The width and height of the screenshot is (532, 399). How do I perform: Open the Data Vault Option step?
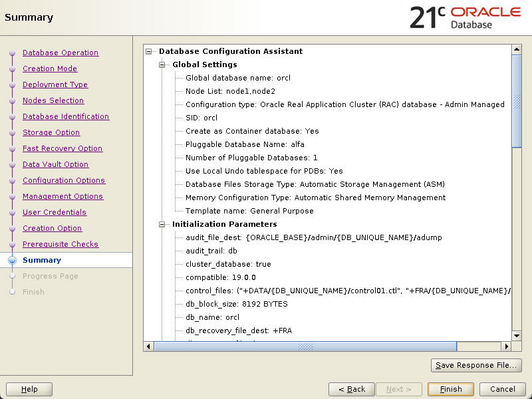[x=56, y=164]
